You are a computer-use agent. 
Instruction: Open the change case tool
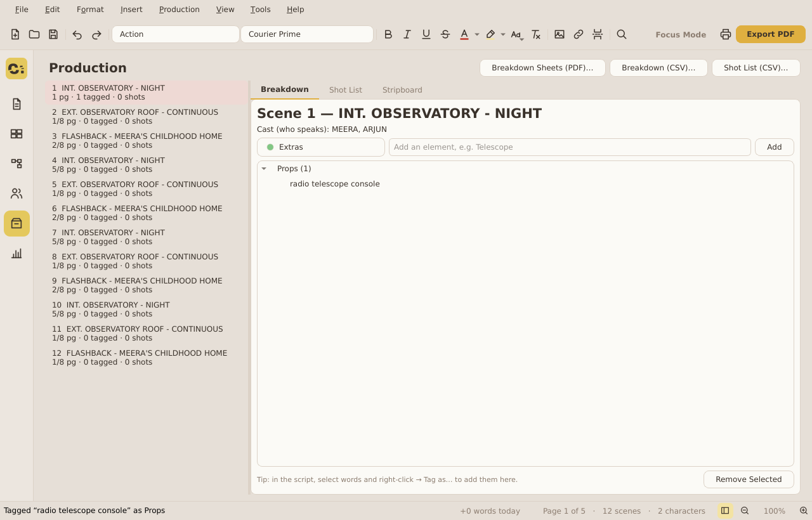516,34
